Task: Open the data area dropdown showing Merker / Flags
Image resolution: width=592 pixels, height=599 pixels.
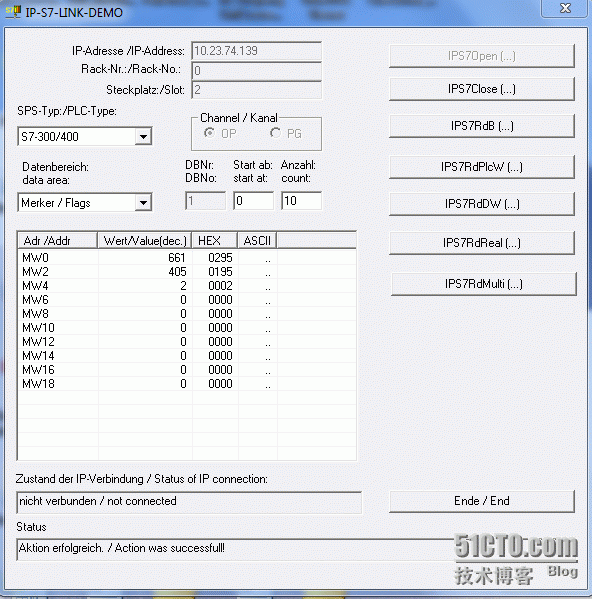Action: pyautogui.click(x=85, y=202)
